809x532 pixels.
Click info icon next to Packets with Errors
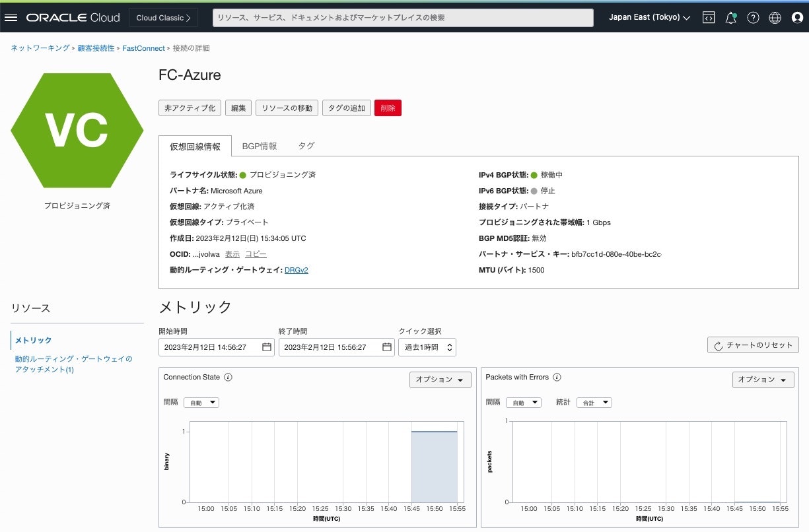(557, 378)
